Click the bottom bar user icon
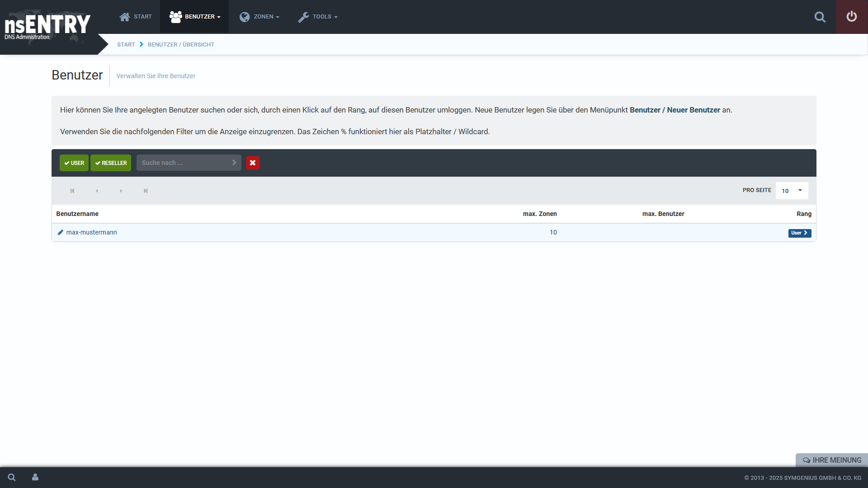Viewport: 868px width, 488px height. (x=35, y=477)
